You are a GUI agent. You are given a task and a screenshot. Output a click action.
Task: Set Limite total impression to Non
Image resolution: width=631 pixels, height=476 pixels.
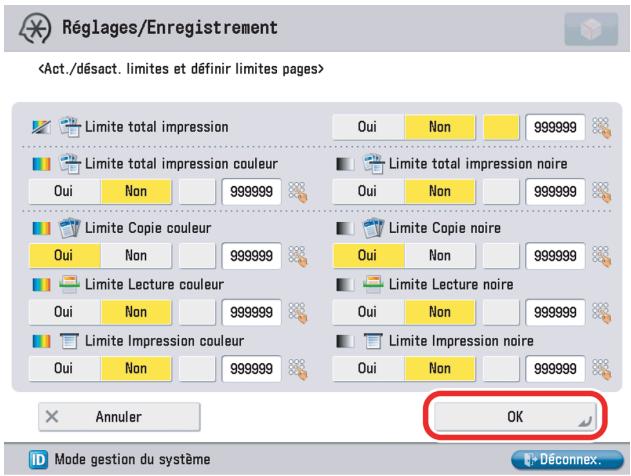point(439,127)
